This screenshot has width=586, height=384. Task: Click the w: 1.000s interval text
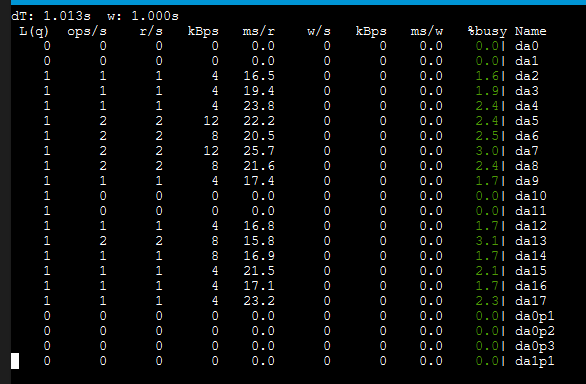pyautogui.click(x=143, y=16)
